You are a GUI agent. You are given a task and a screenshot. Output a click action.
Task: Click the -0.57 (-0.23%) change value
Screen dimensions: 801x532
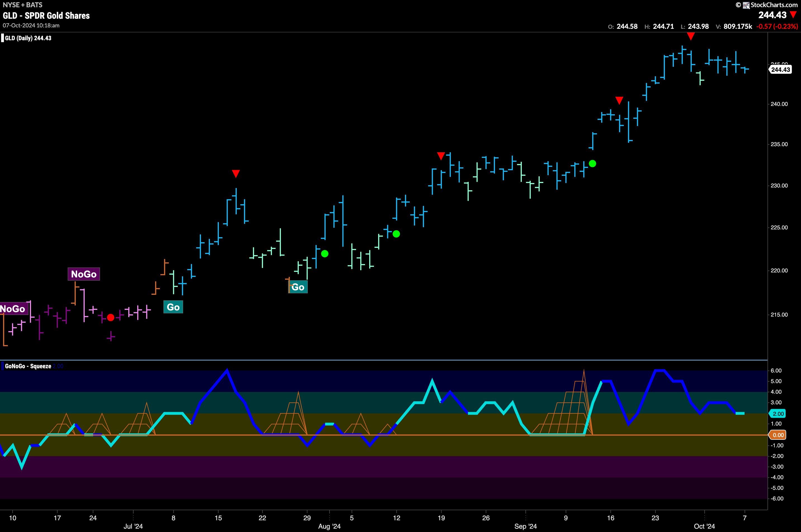[777, 27]
